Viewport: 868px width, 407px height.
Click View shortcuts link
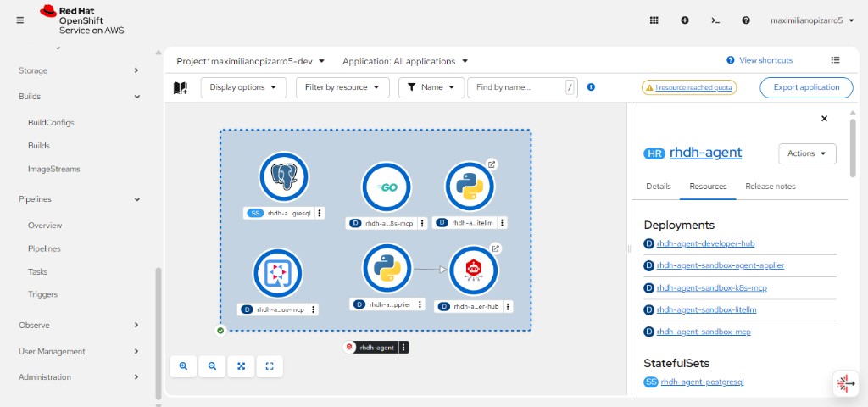coord(759,60)
